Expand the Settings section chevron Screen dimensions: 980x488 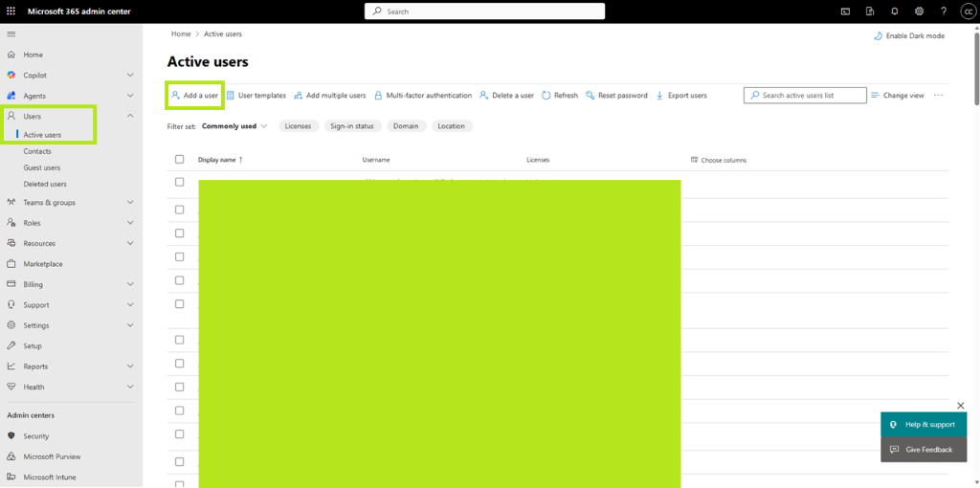tap(130, 325)
